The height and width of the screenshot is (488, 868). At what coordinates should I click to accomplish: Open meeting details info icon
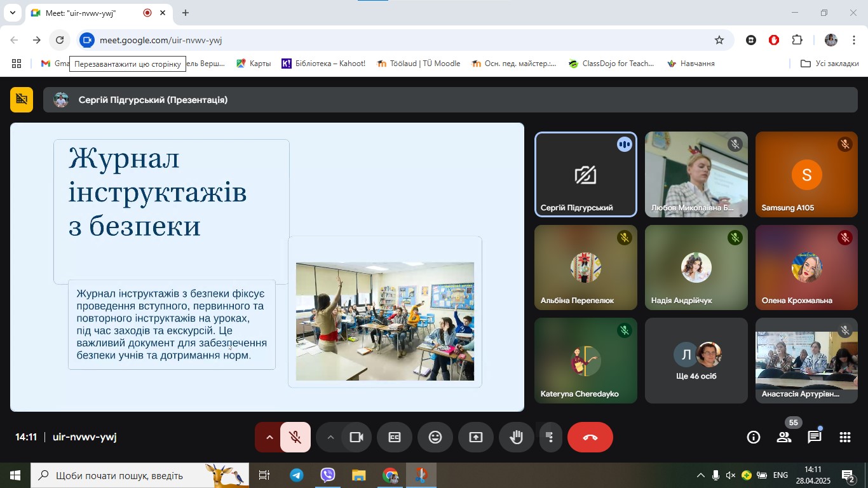tap(754, 437)
